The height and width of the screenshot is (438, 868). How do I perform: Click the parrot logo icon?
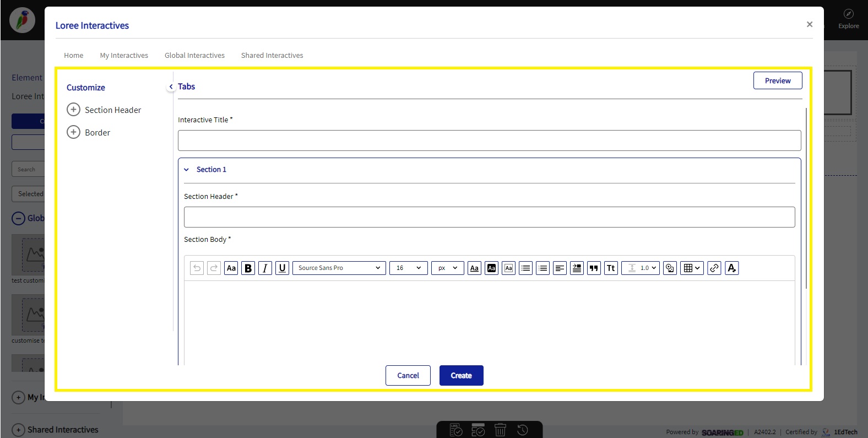[22, 21]
